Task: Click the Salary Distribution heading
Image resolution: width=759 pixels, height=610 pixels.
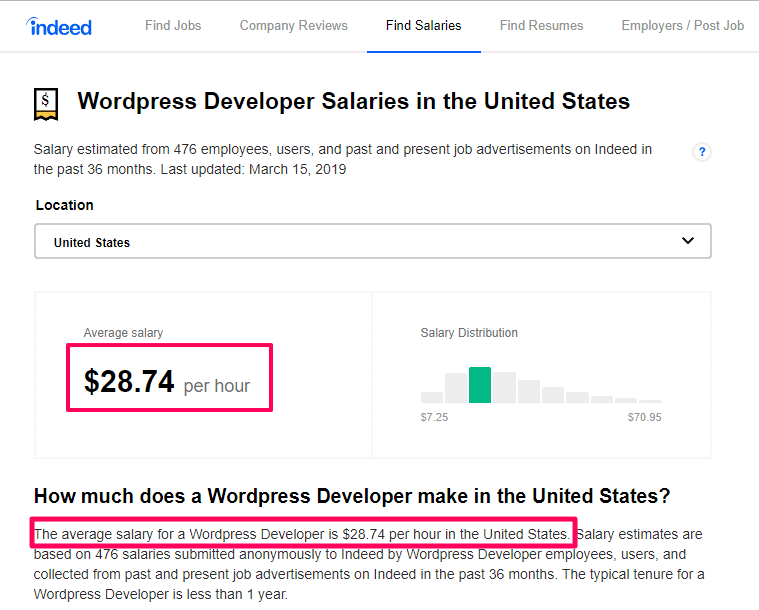Action: (x=469, y=333)
